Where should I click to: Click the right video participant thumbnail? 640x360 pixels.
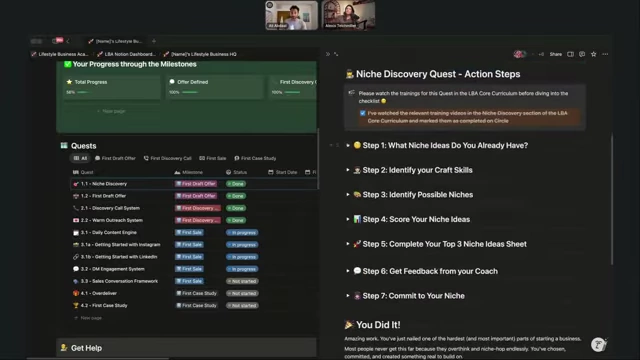pos(348,15)
